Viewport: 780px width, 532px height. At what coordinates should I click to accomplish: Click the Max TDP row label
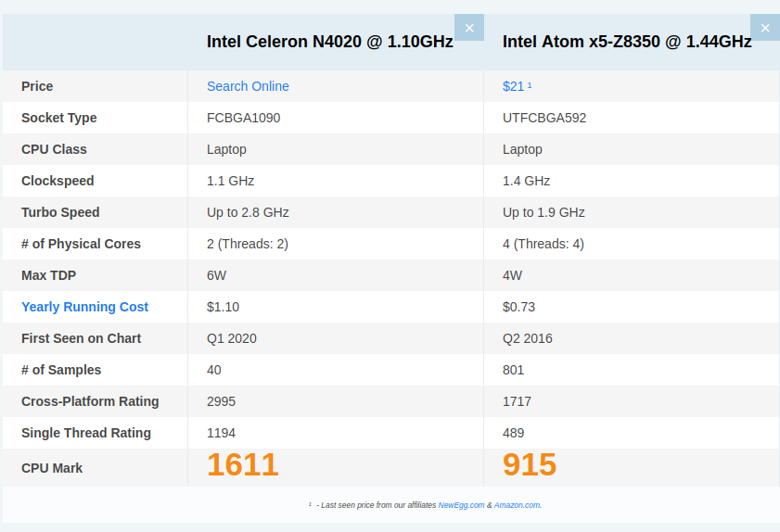(49, 275)
